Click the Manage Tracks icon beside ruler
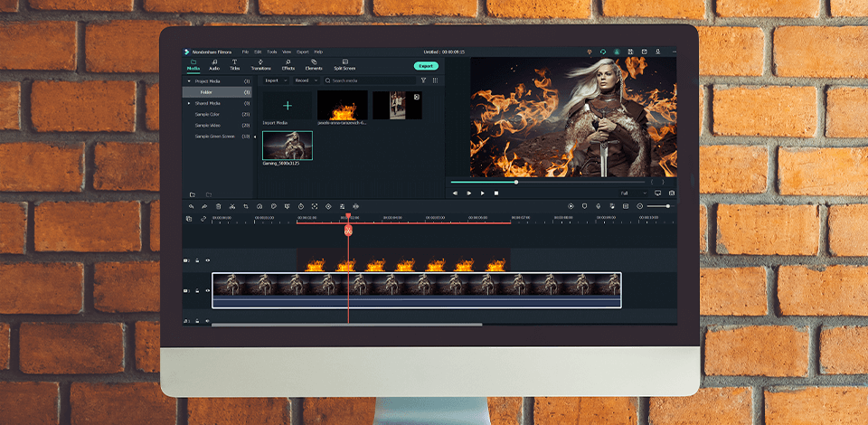Screen dimensions: 868x425 [189, 219]
